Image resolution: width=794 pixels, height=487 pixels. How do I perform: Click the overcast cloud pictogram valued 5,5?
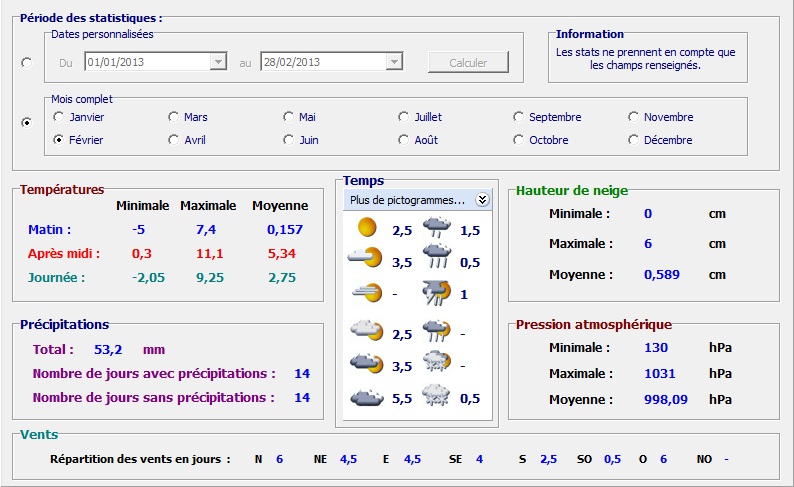pos(367,397)
